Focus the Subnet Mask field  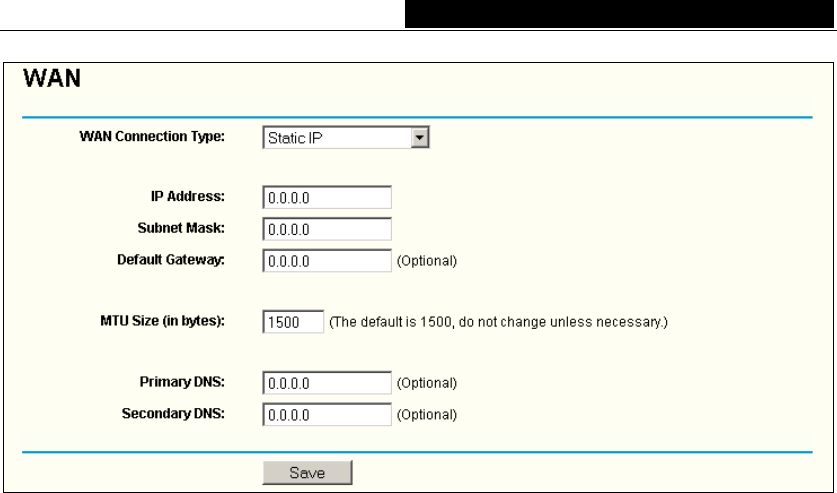pos(327,229)
